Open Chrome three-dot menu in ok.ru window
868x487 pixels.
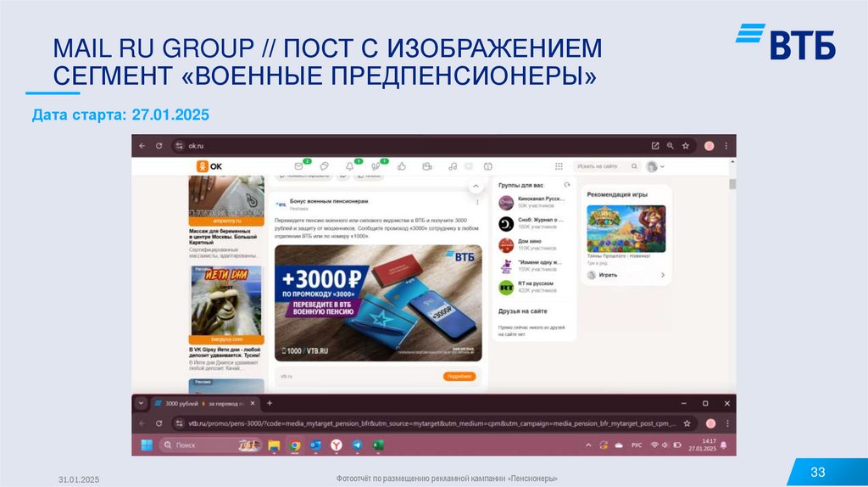tap(726, 146)
